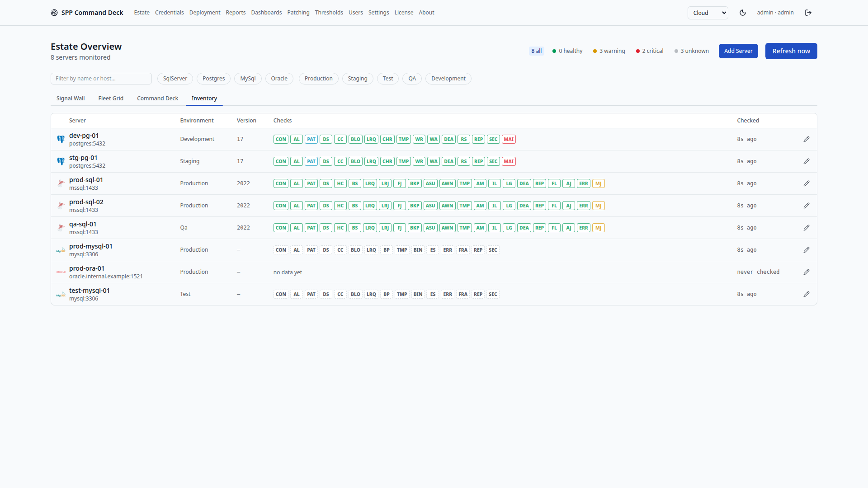The height and width of the screenshot is (488, 868).
Task: Click the Checks column header
Action: pos(283,121)
